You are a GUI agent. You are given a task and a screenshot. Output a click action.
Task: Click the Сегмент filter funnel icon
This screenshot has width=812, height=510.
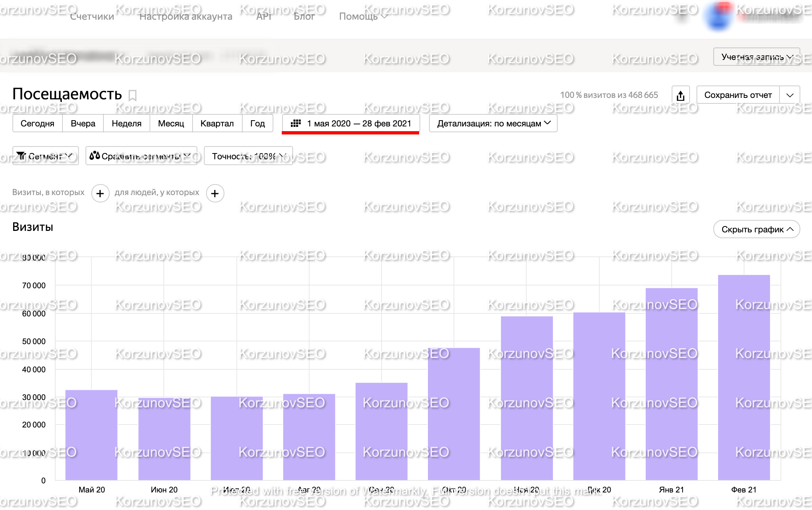22,156
